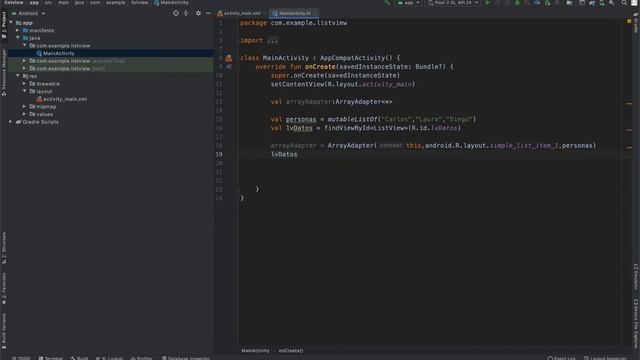Expand folded import region dots
Viewport: 640px width, 360px height.
point(272,40)
